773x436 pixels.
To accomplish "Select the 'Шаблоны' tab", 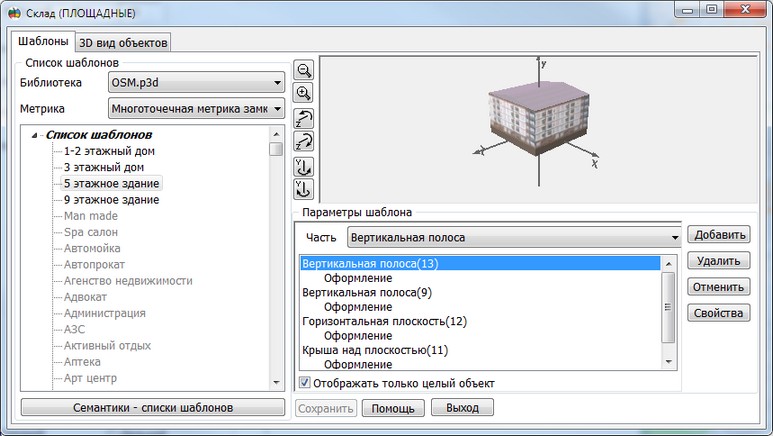I will (43, 41).
